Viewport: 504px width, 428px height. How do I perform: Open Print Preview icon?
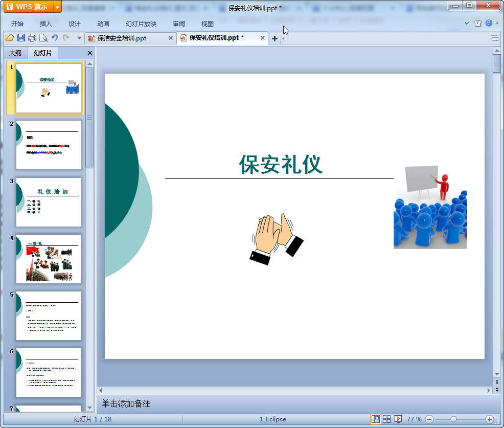[43, 38]
